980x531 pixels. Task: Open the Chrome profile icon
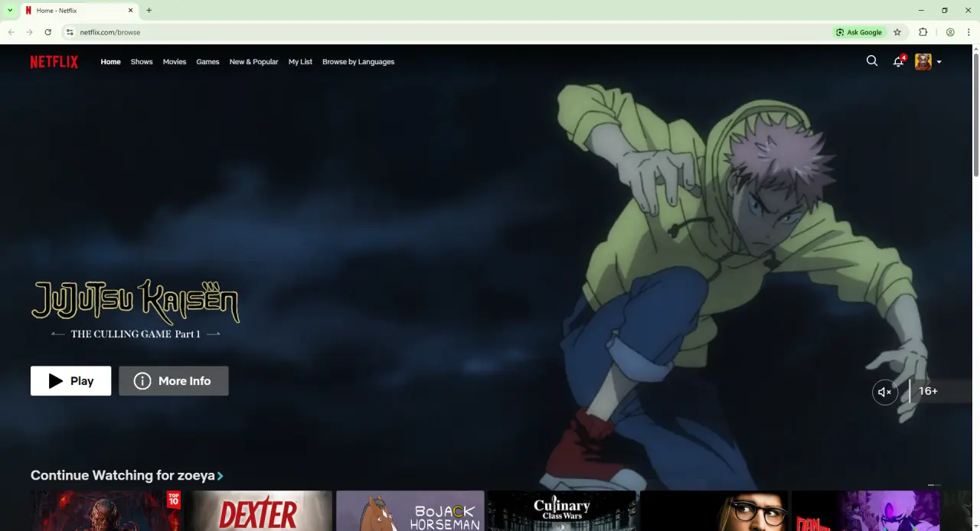click(x=950, y=32)
